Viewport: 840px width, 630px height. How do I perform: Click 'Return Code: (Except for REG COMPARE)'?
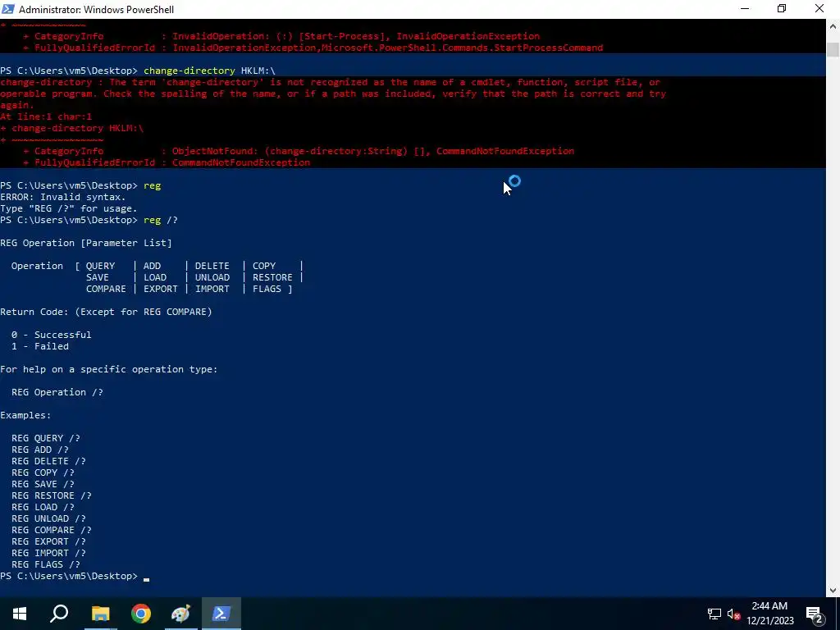coord(106,312)
